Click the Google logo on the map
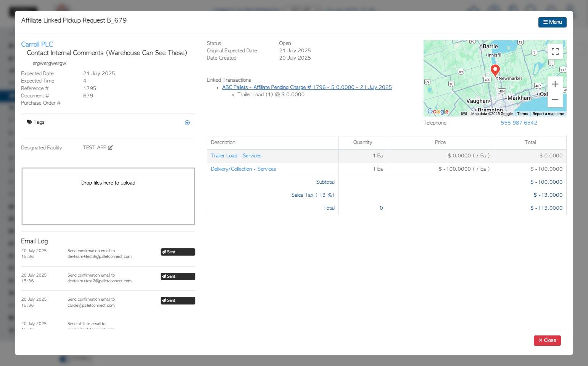The image size is (588, 366). pyautogui.click(x=438, y=111)
